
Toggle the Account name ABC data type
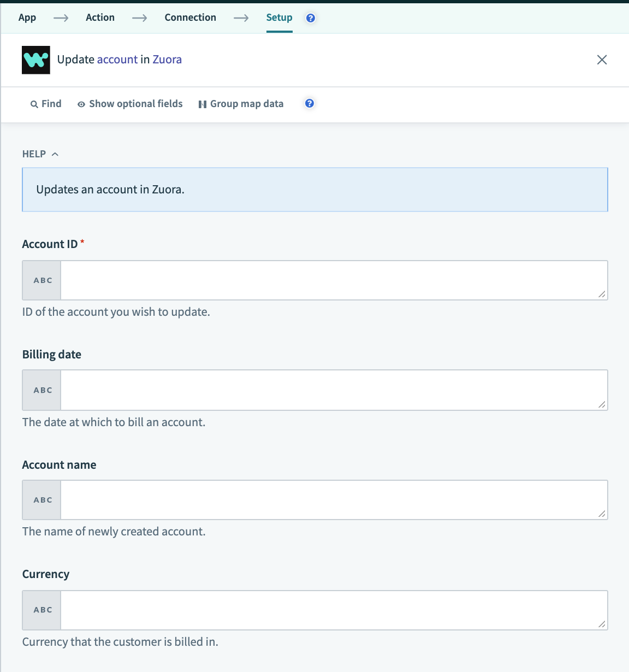point(41,499)
